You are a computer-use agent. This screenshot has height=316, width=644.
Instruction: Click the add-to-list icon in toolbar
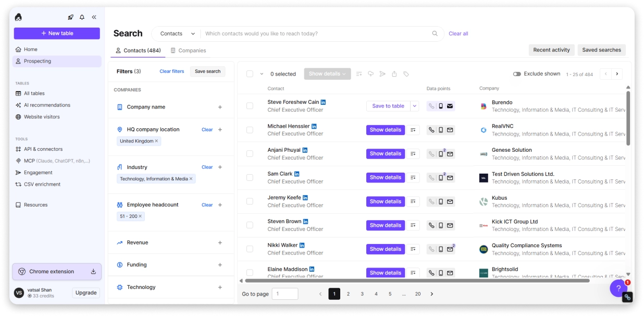point(359,74)
